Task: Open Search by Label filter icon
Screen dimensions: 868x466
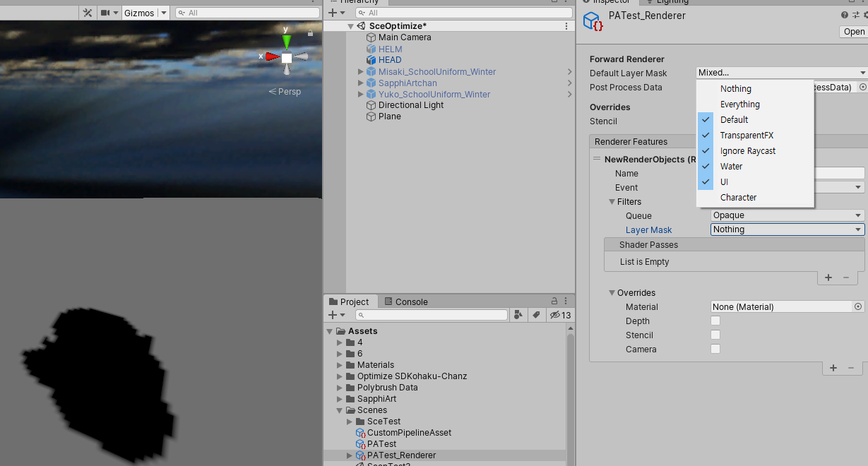Action: coord(536,315)
